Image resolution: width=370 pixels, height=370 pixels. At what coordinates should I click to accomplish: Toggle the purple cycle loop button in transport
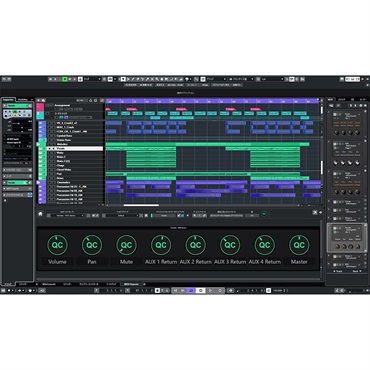(x=191, y=291)
